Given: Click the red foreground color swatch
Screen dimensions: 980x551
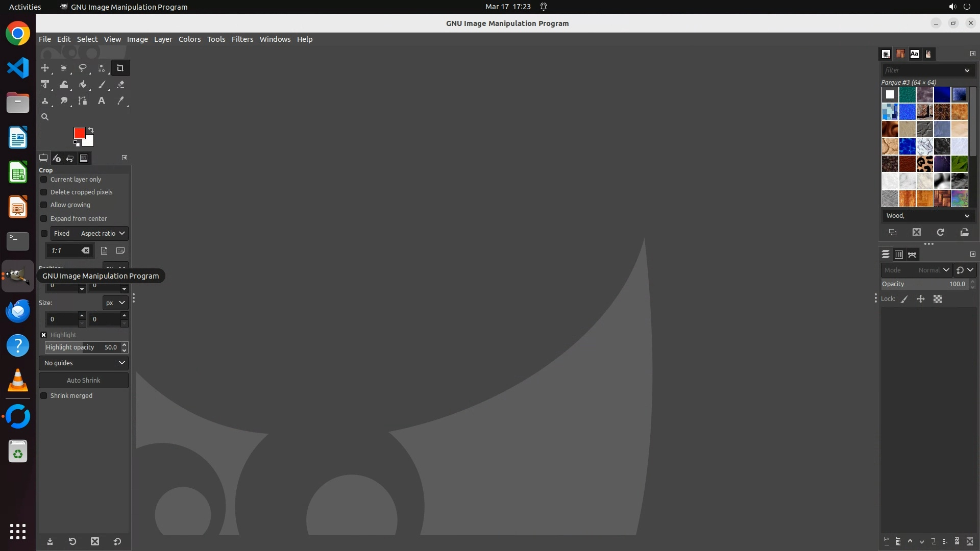Looking at the screenshot, I should (79, 133).
